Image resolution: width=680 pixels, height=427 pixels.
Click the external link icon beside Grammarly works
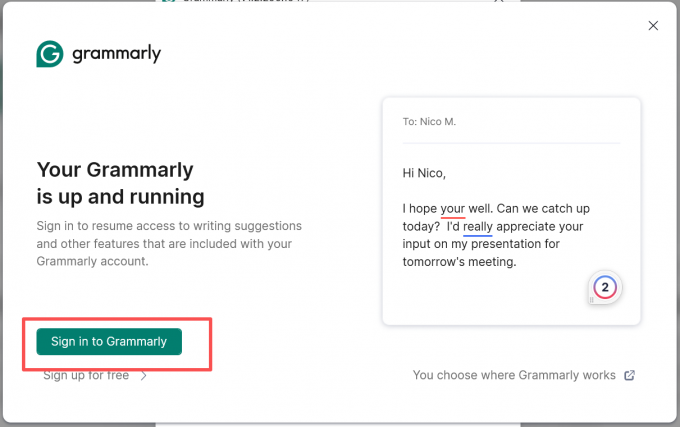(x=629, y=375)
